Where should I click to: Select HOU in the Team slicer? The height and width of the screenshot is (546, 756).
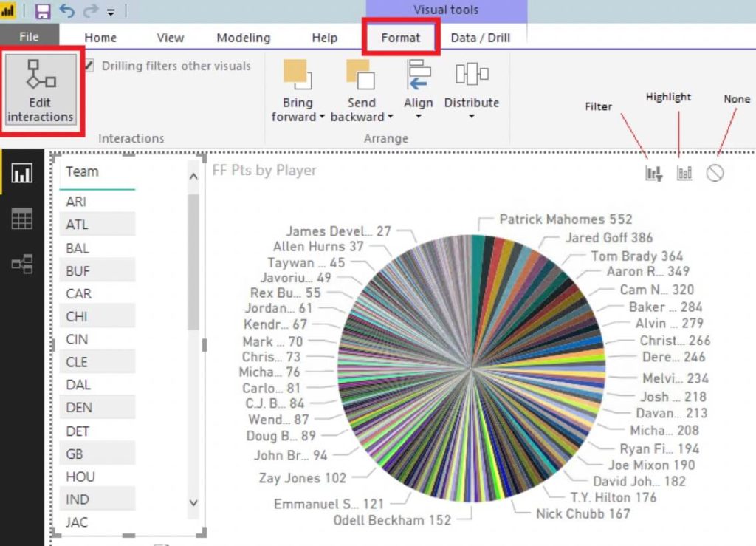[x=97, y=477]
